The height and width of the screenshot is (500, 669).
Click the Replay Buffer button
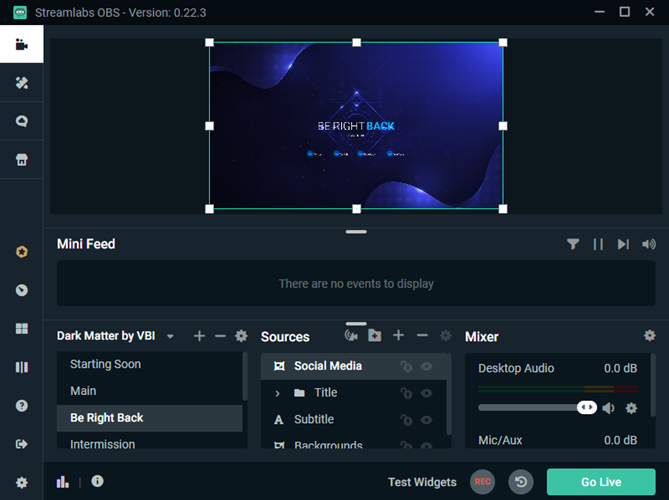click(x=521, y=482)
